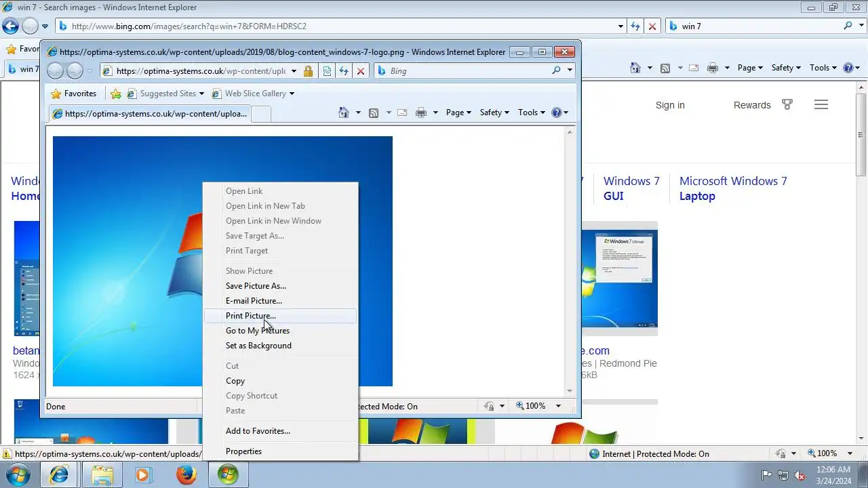Image resolution: width=868 pixels, height=488 pixels.
Task: Click search magnifier in popup Bing box
Action: point(557,70)
